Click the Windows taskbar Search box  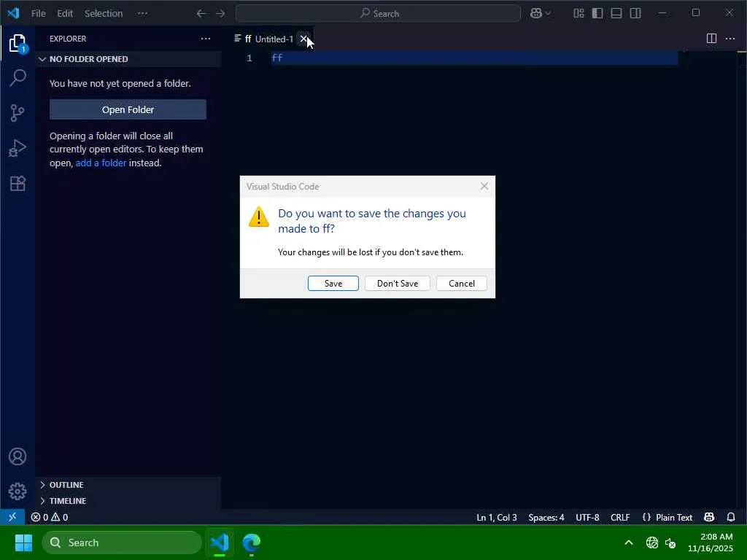[x=122, y=542]
